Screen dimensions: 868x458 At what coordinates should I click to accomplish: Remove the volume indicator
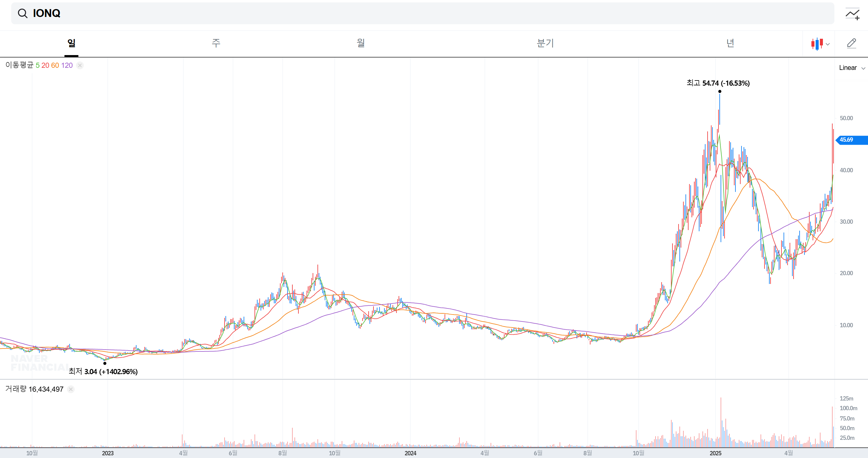pyautogui.click(x=71, y=389)
